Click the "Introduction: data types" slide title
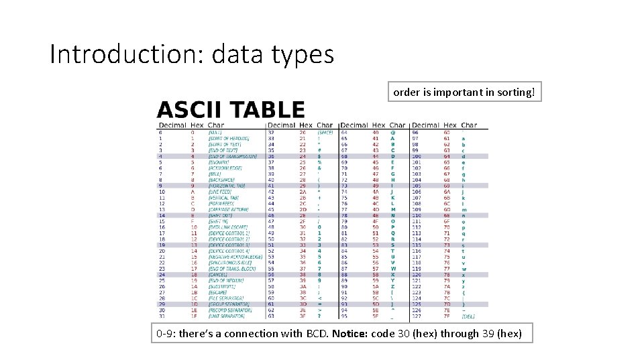Screen dimensions: 644x362 pyautogui.click(x=192, y=54)
